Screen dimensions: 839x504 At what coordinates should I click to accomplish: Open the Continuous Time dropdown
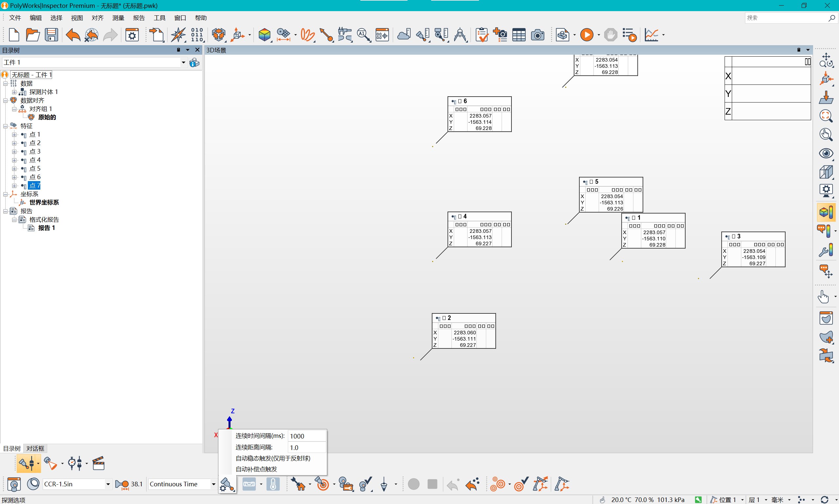pos(213,484)
